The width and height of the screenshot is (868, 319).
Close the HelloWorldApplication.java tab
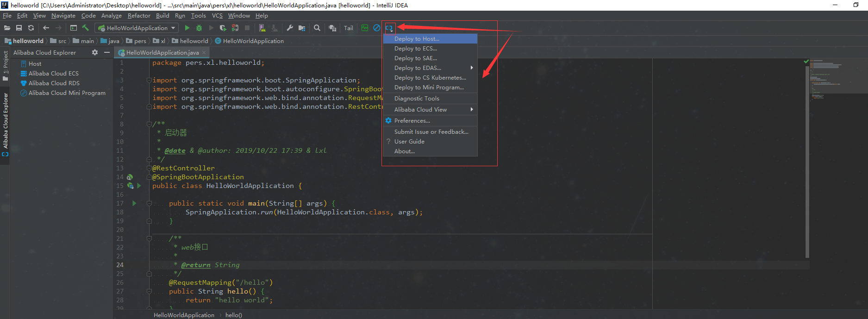tap(204, 52)
